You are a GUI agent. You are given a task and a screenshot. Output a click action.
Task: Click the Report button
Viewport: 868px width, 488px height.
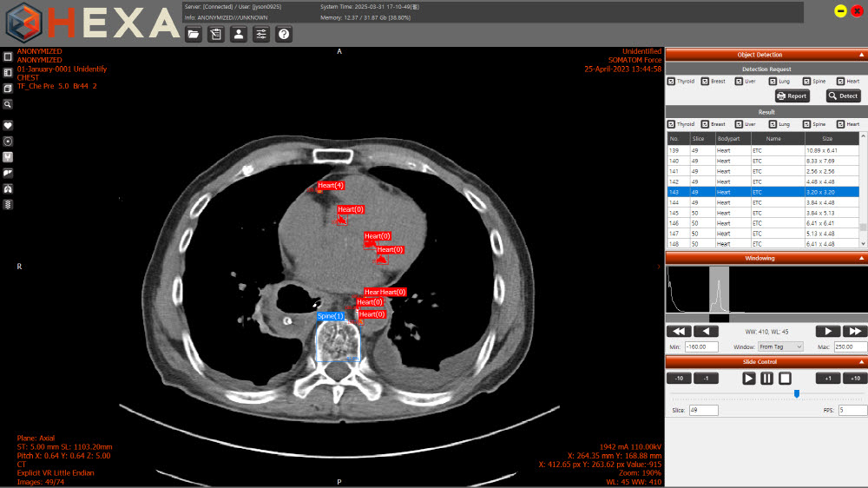tap(792, 96)
